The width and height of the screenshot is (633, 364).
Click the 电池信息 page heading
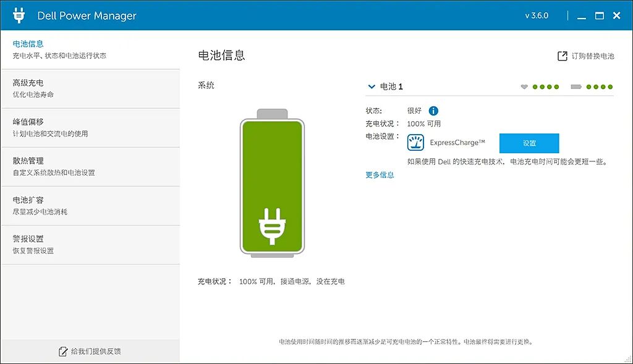tap(222, 55)
